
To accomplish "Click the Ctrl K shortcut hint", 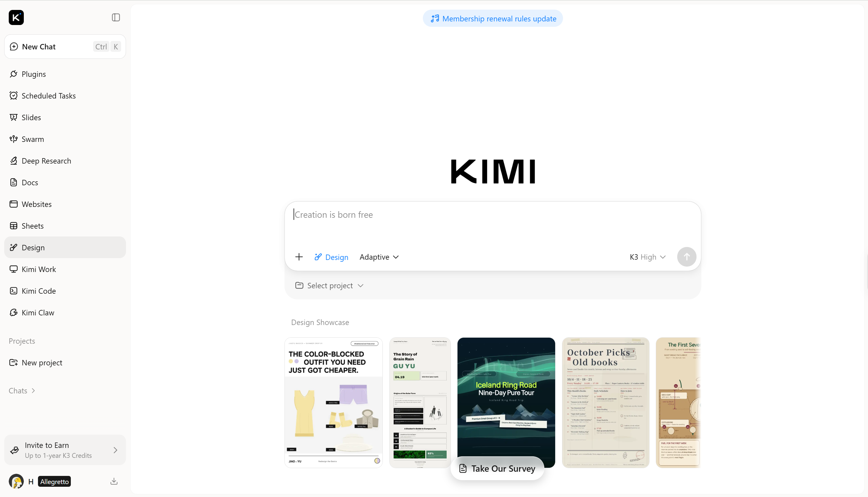I will 107,46.
